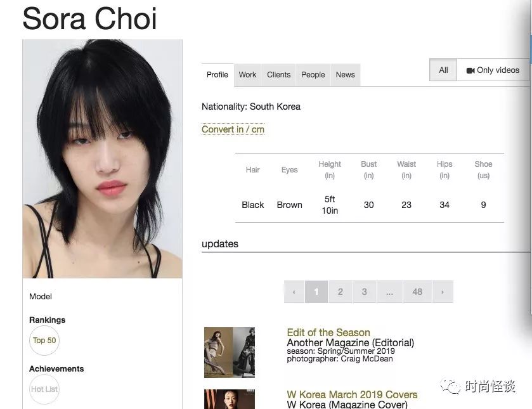Screen dimensions: 532x409
Task: Select the Profile tab
Action: tap(217, 75)
